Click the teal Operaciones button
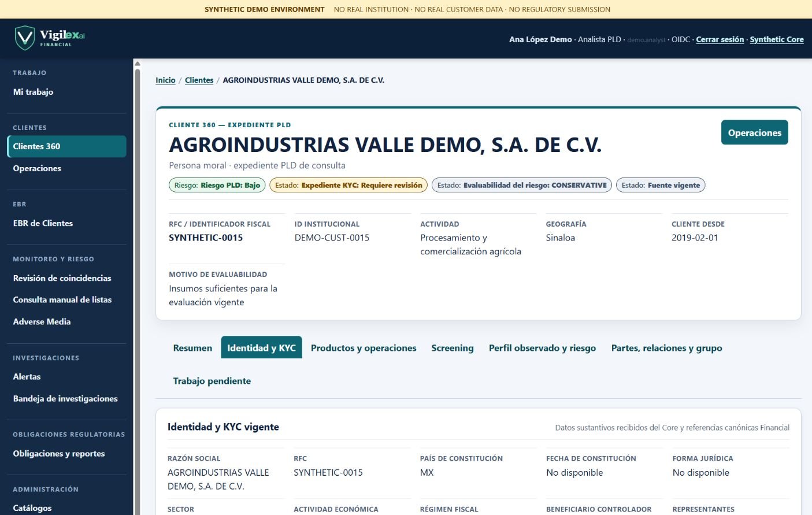812x515 pixels. 755,132
